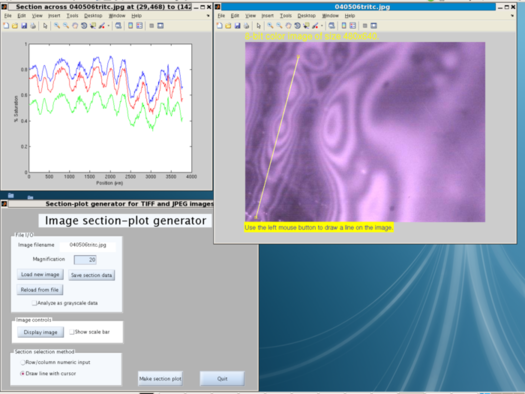Open Insert menu in 040506tritc.jpg window
Image resolution: width=525 pixels, height=394 pixels.
click(x=268, y=16)
